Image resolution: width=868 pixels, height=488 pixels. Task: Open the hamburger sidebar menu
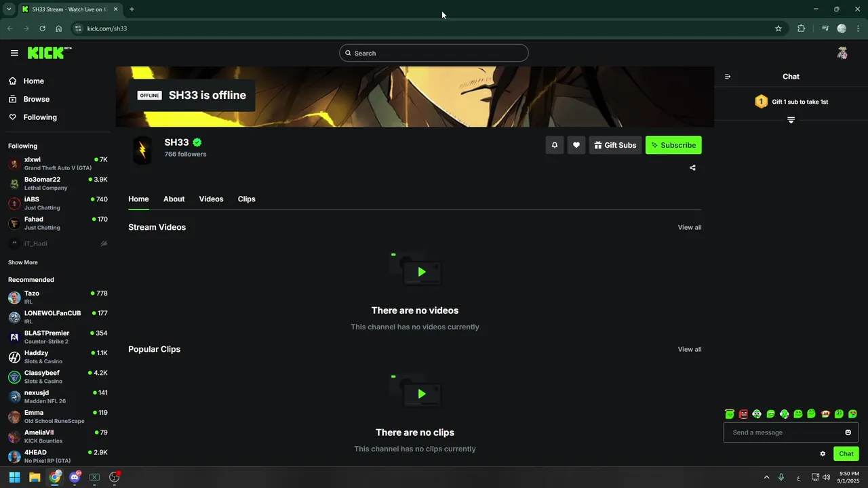[14, 53]
